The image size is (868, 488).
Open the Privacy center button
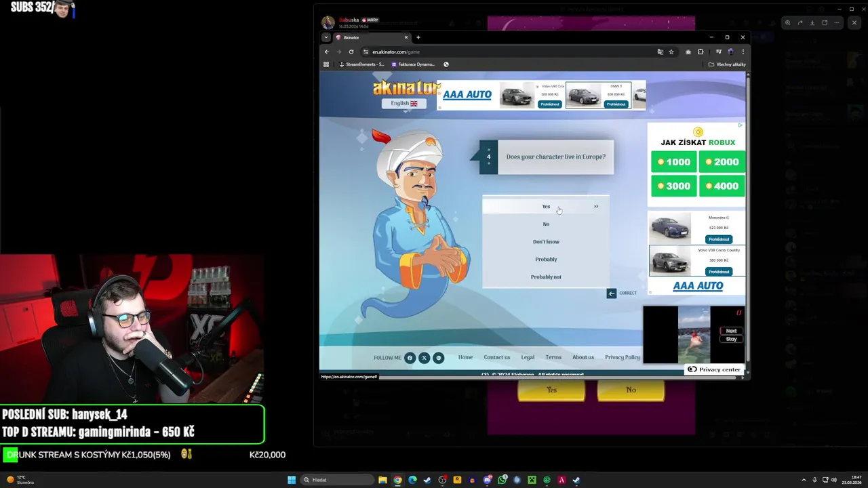[714, 369]
